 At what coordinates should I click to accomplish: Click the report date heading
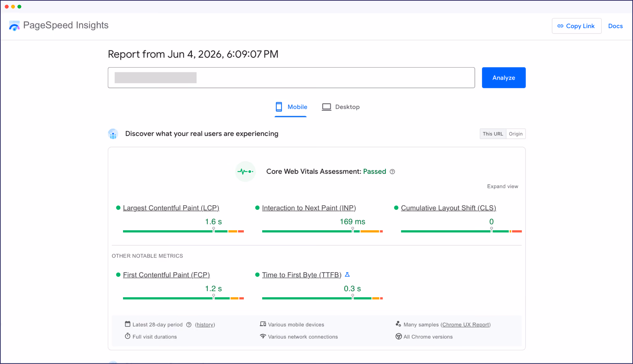point(193,54)
